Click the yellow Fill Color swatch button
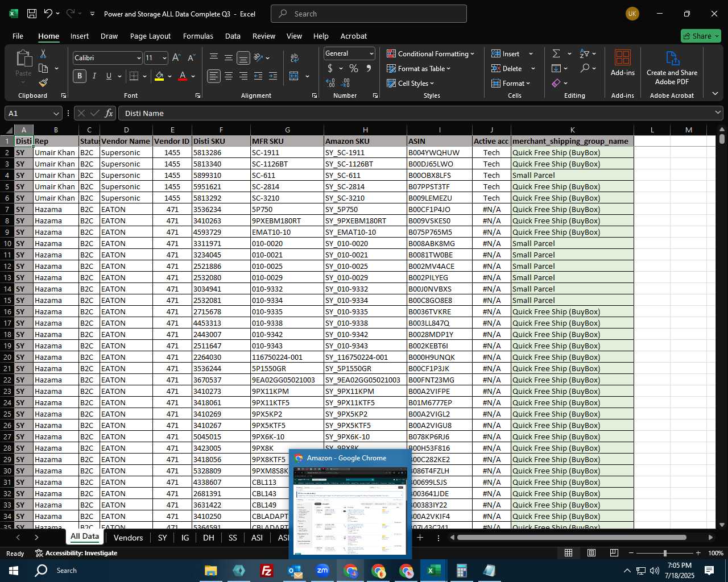The image size is (728, 582). pos(159,76)
